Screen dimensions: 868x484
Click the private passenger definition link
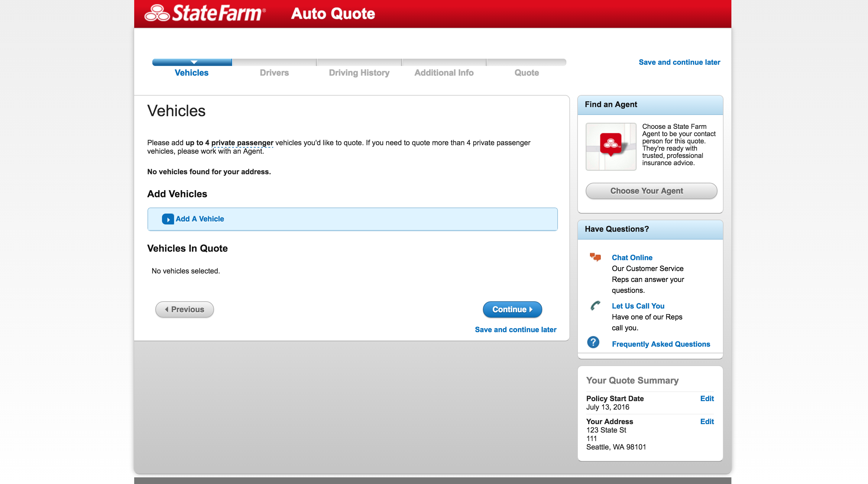pos(242,143)
